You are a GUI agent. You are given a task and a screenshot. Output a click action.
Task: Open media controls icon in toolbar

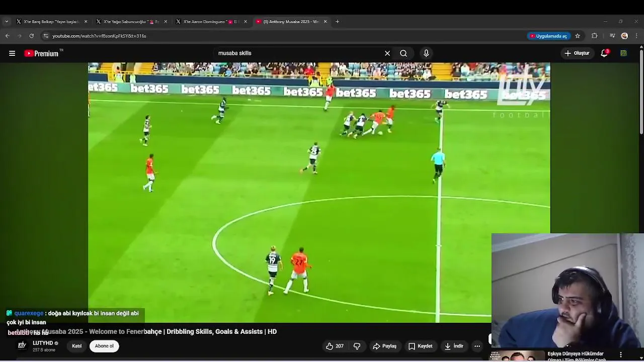tap(612, 36)
